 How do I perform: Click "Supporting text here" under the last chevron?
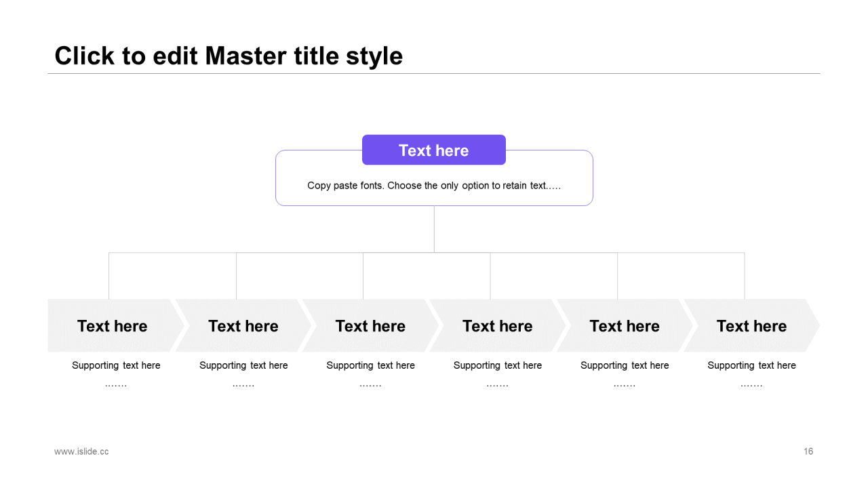(x=751, y=365)
